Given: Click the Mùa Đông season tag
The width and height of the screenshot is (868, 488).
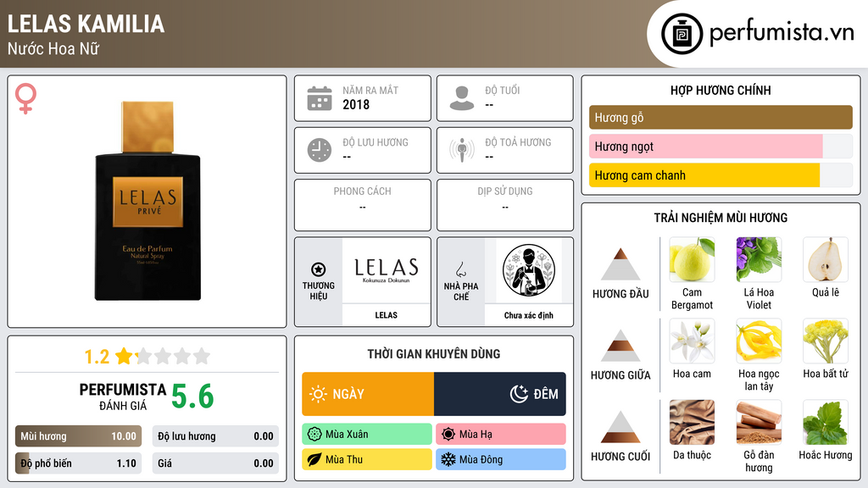Looking at the screenshot, I should pos(501,459).
